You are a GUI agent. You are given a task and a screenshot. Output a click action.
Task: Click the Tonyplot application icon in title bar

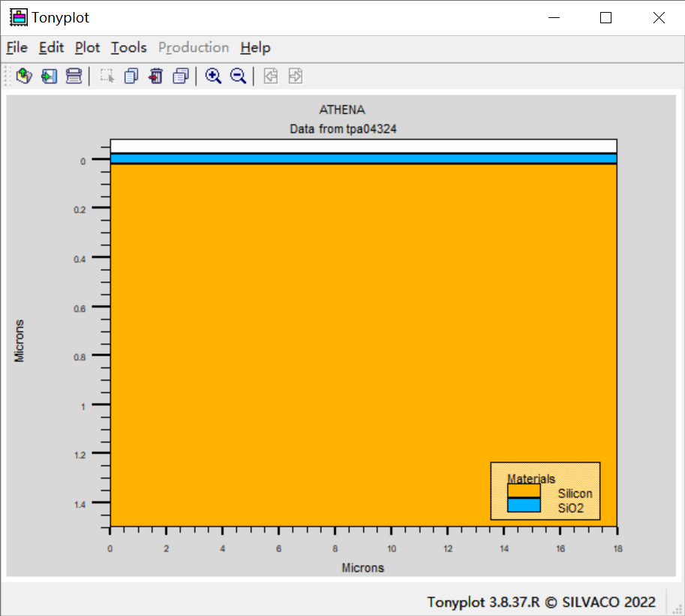[18, 17]
